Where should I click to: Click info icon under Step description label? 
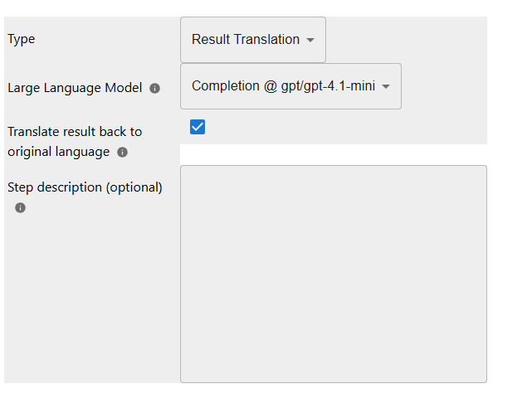coord(20,208)
